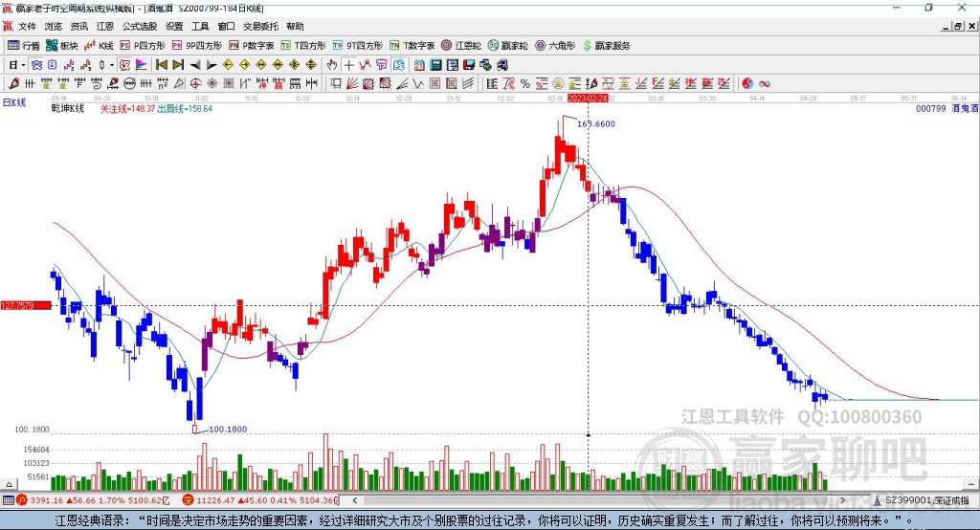
Task: Click the volume pane up-triangle button
Action: coord(9,484)
